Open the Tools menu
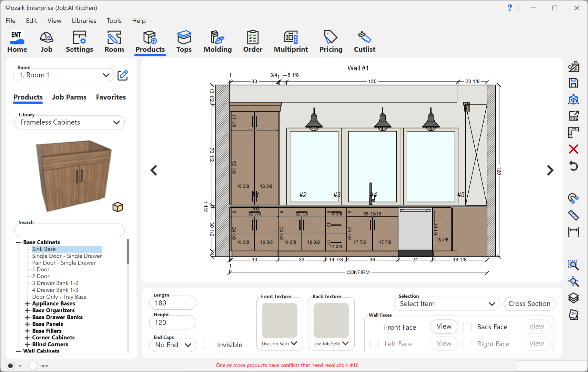This screenshot has width=588, height=372. click(x=114, y=21)
